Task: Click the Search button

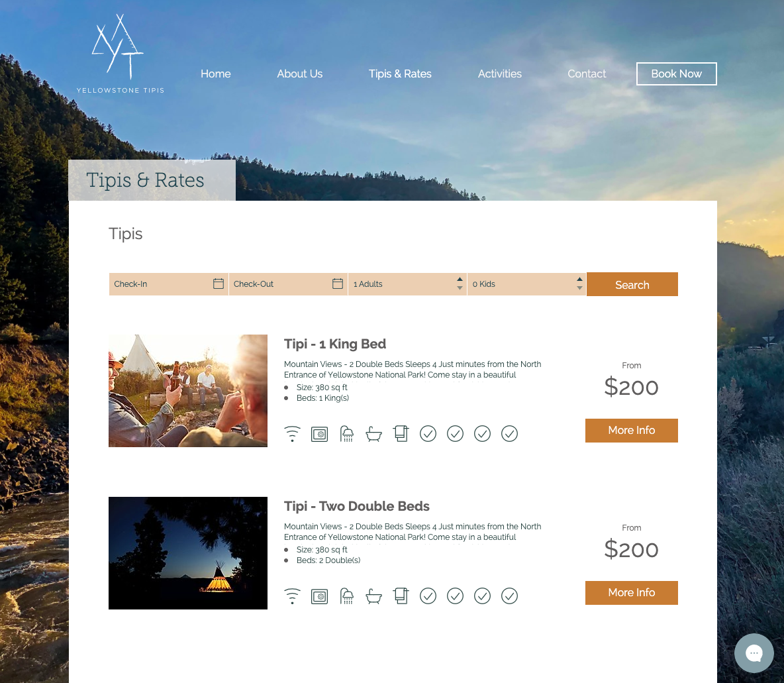Action: pos(632,284)
